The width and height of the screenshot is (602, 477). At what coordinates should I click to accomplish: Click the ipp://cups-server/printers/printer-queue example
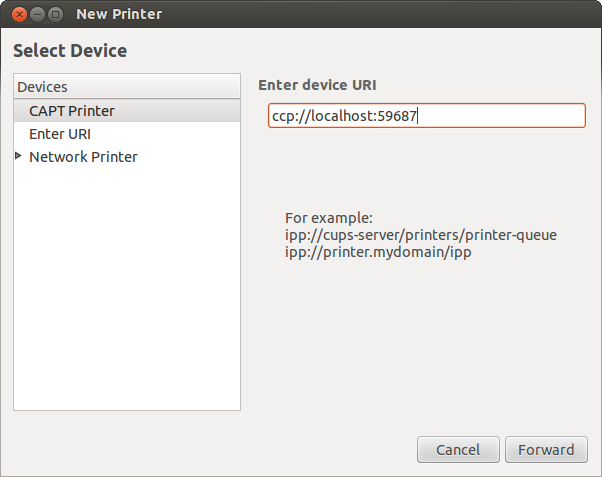421,235
